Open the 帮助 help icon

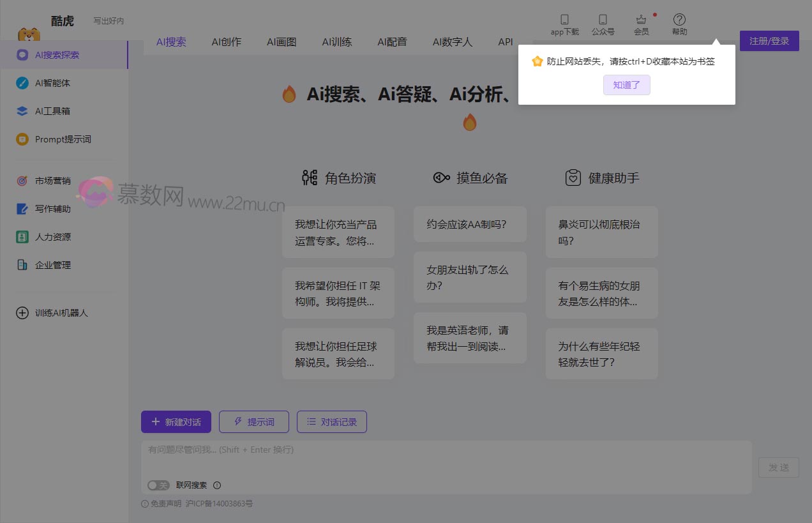(x=679, y=19)
